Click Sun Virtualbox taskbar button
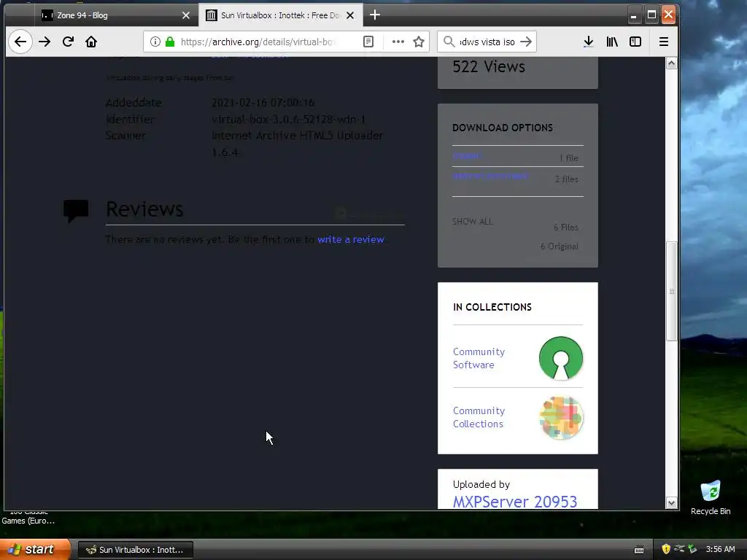Viewport: 747px width, 560px height. pyautogui.click(x=135, y=550)
